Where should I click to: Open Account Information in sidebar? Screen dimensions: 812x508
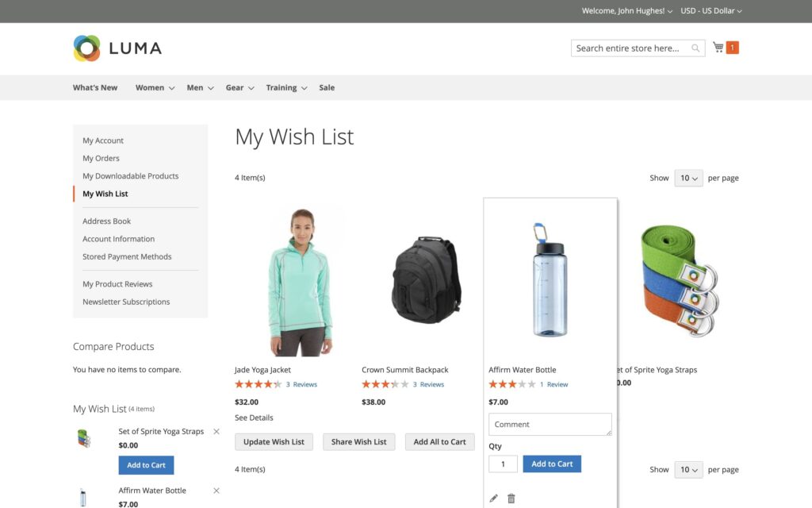click(x=119, y=238)
